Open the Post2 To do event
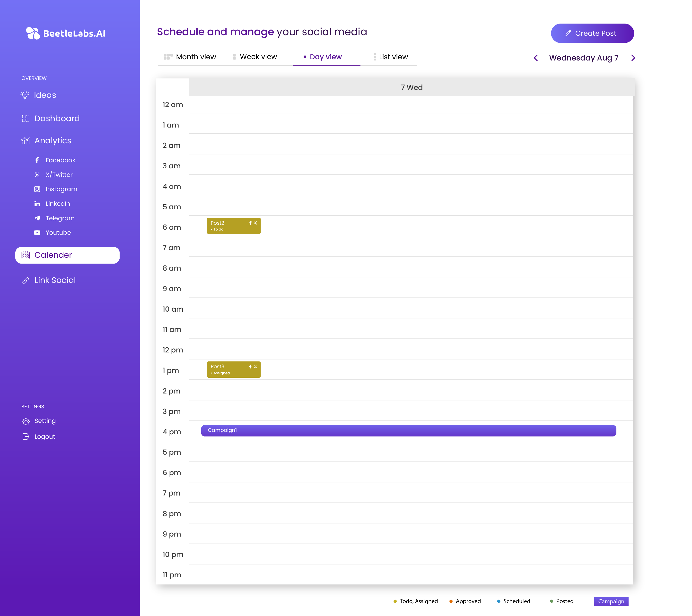 234,226
